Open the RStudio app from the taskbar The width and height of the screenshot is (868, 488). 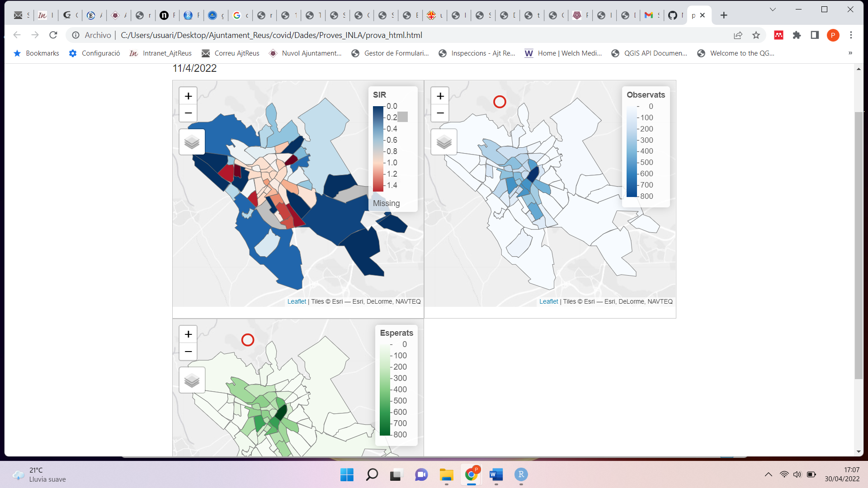pos(521,475)
